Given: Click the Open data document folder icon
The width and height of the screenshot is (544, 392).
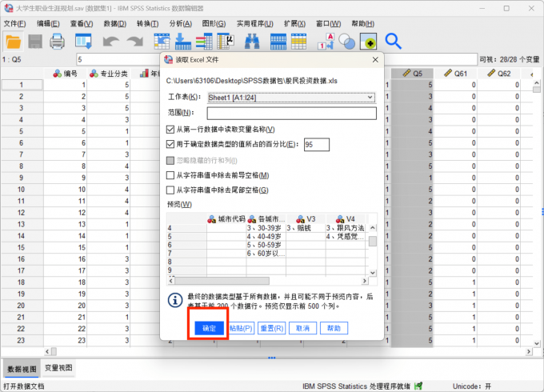Looking at the screenshot, I should [14, 42].
